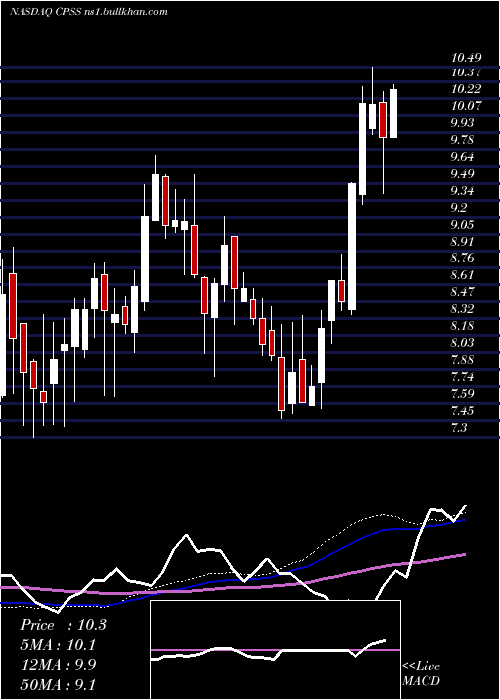Image resolution: width=500 pixels, height=700 pixels.
Task: Click the <<Live MACD label
Action: click(x=421, y=673)
